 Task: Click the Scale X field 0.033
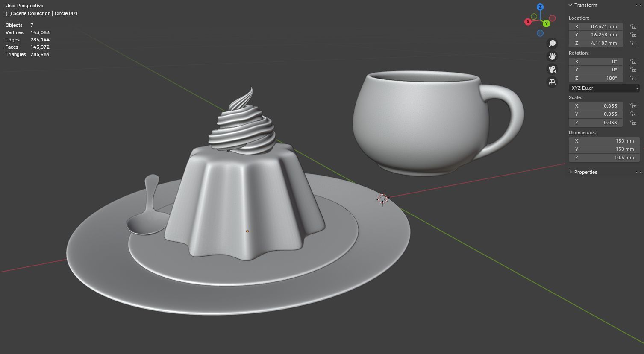[596, 106]
